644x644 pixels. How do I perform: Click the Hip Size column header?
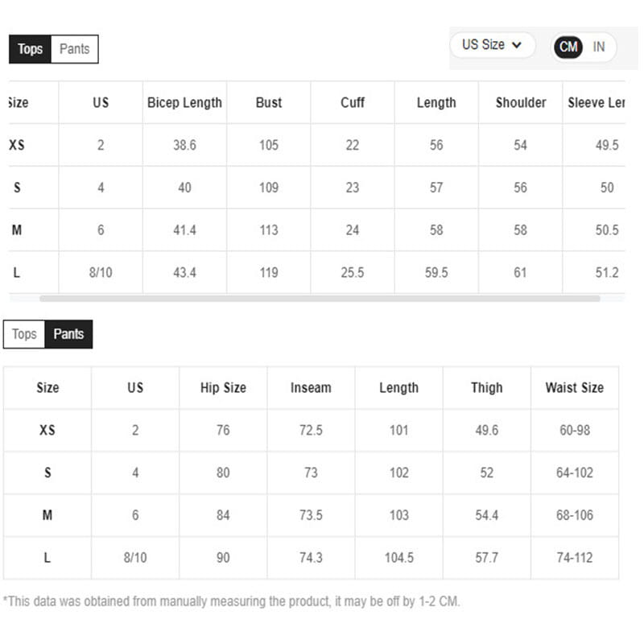[x=223, y=387]
